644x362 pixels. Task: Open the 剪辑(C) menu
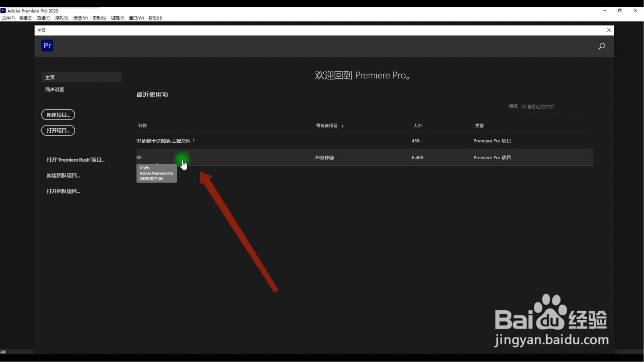tap(44, 18)
